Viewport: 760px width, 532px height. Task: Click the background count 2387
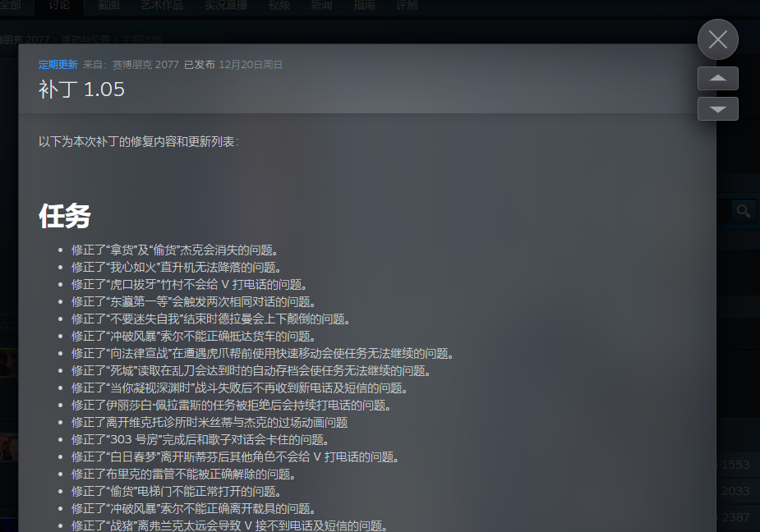pos(735,517)
